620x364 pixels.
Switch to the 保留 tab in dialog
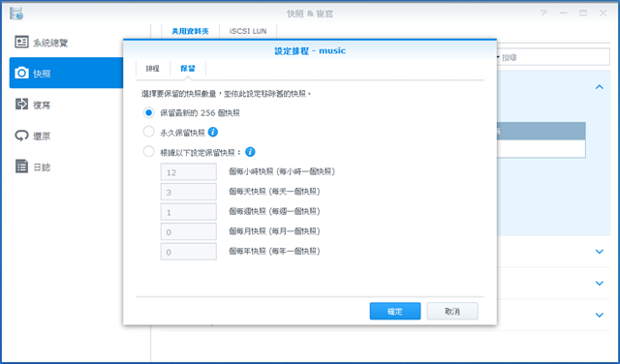(x=188, y=69)
